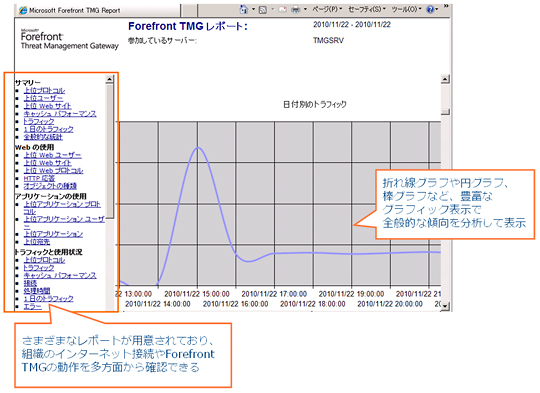Viewport: 540px width, 393px height.
Task: Click the Print icon
Action: pyautogui.click(x=295, y=10)
